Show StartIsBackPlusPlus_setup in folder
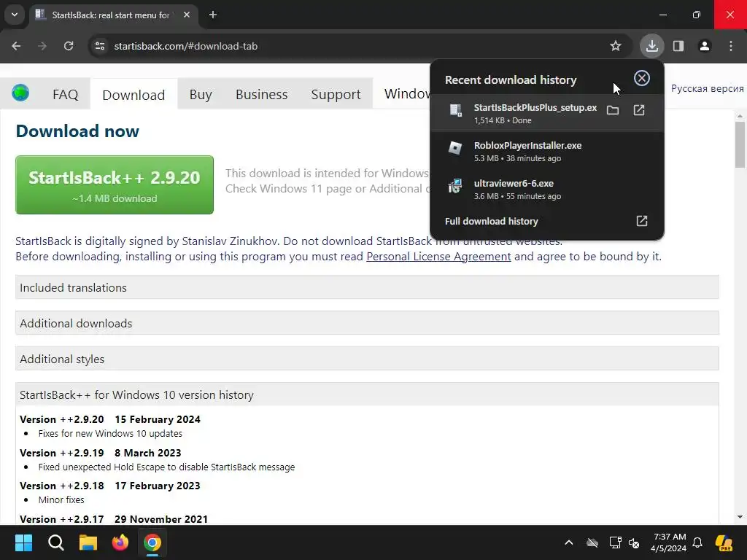 (613, 111)
